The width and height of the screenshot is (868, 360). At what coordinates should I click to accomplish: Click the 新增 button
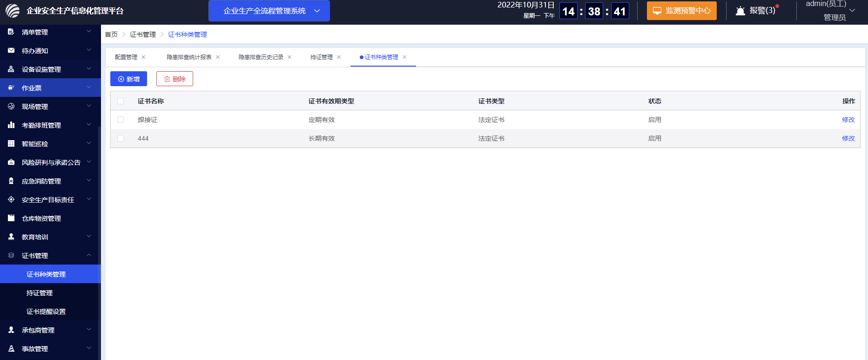click(x=128, y=79)
